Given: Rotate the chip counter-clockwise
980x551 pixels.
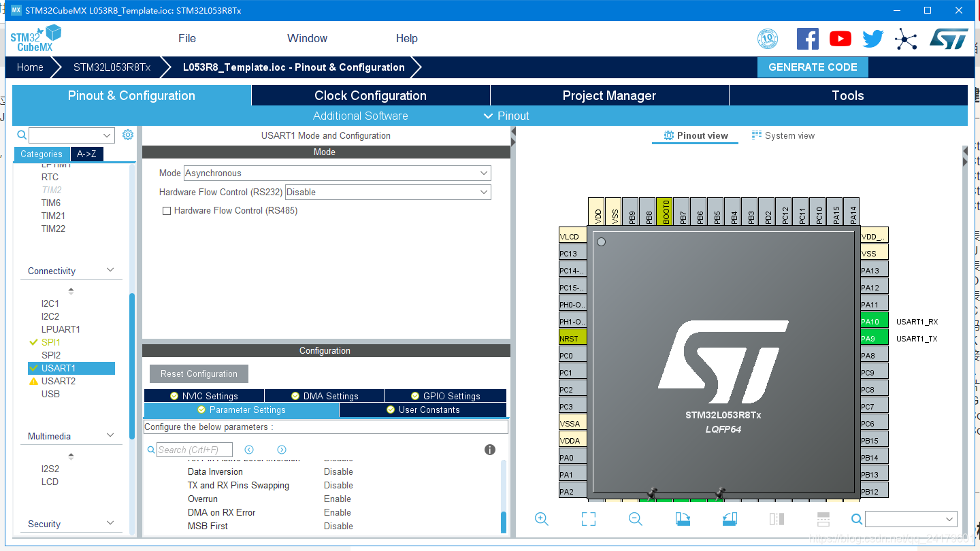Looking at the screenshot, I should click(730, 519).
